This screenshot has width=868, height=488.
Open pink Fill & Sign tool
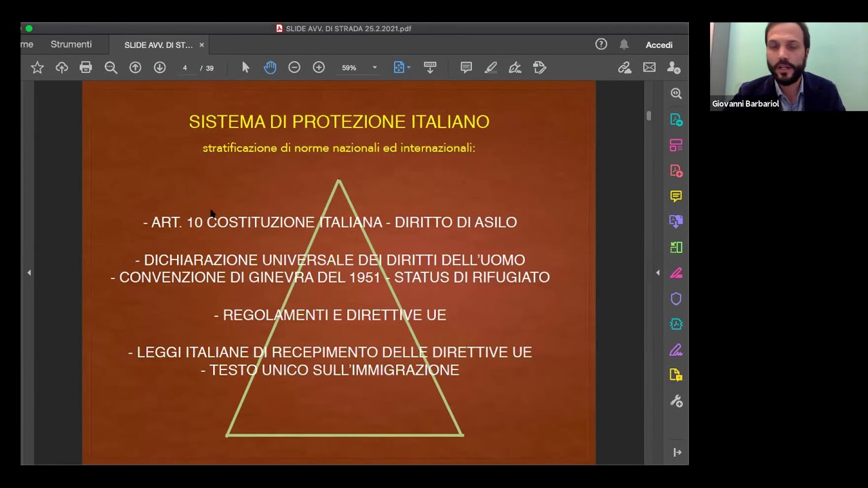click(676, 273)
